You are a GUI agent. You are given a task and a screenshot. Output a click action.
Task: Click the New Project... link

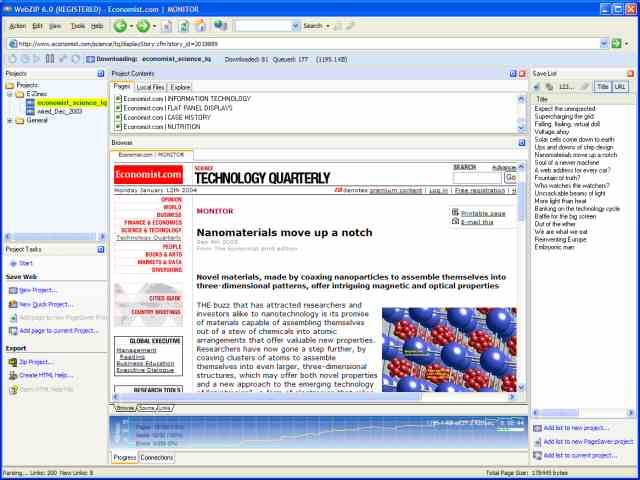click(x=38, y=291)
